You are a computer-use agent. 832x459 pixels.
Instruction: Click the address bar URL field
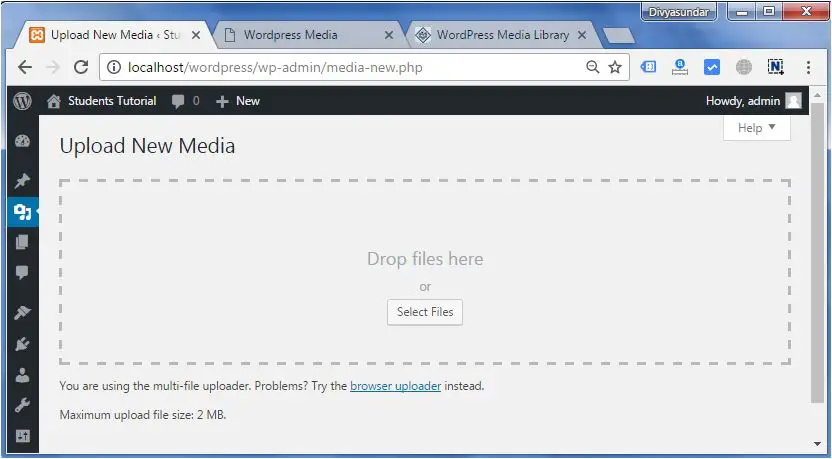coord(340,67)
